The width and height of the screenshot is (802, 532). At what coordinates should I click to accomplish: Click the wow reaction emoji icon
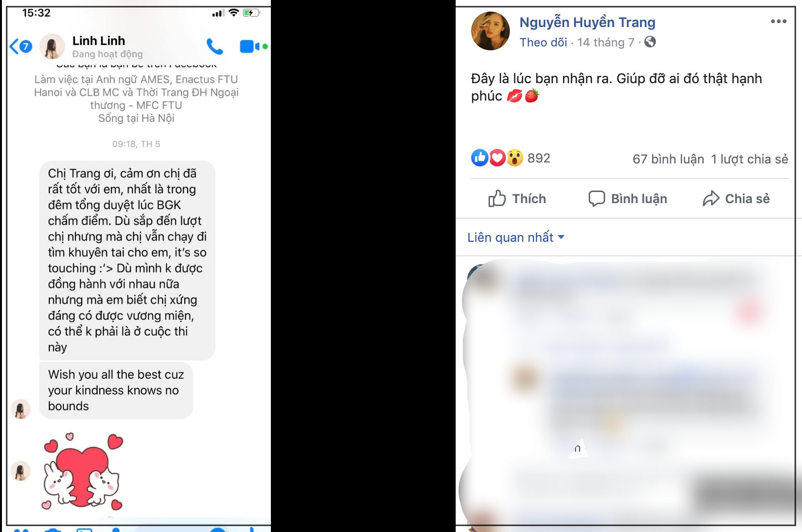515,158
